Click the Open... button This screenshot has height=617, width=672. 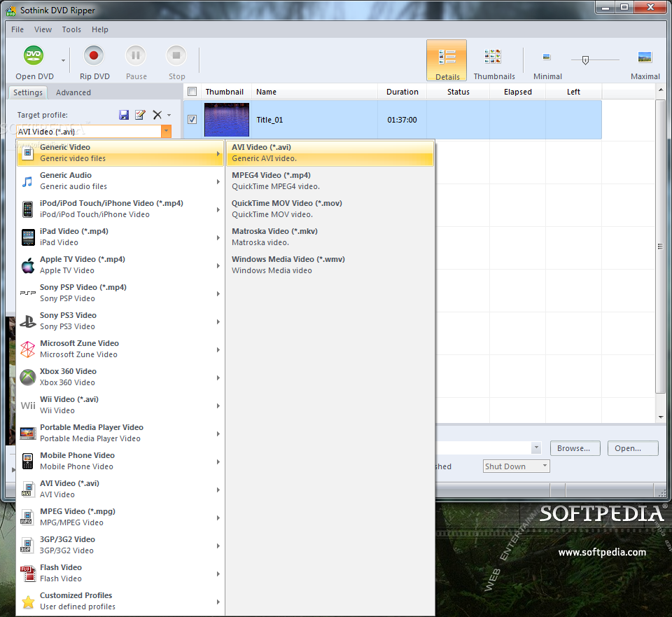click(633, 448)
